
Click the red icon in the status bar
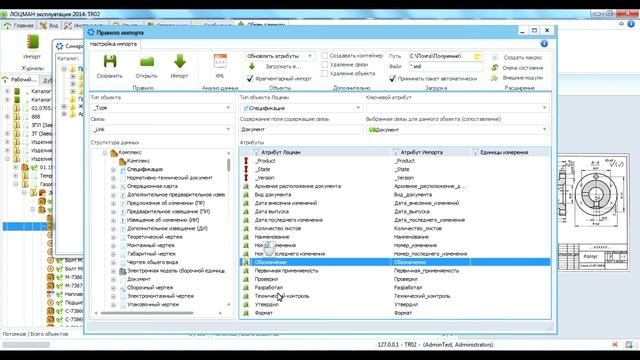click(615, 345)
